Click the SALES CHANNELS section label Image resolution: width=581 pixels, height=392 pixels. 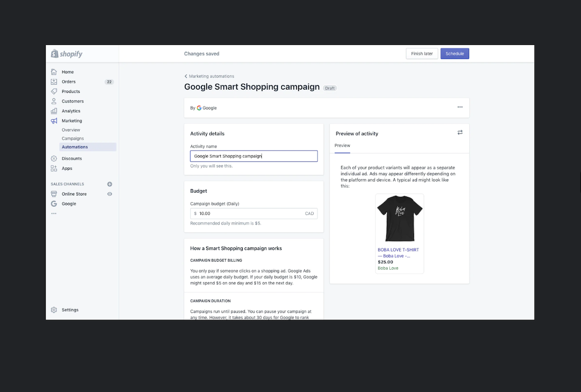(x=67, y=184)
